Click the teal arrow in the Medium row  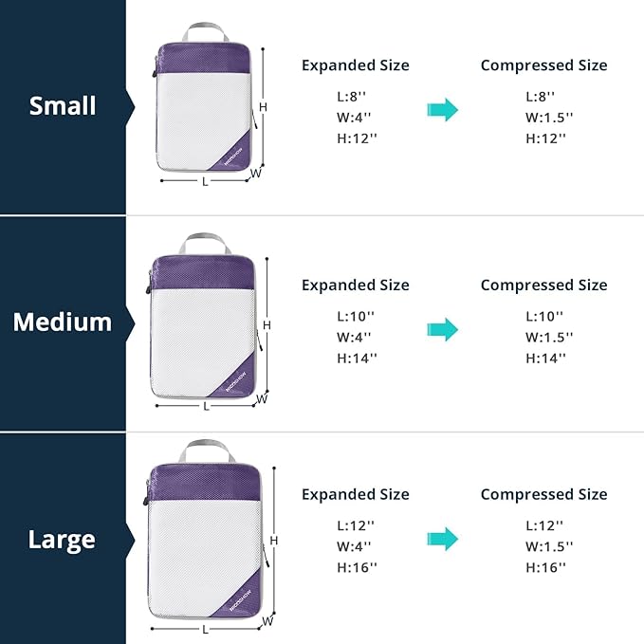[442, 329]
